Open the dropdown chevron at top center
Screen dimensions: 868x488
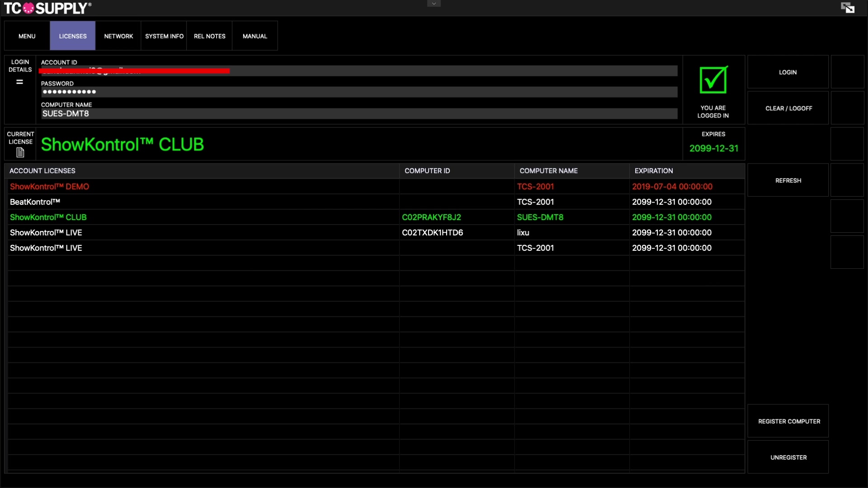tap(434, 4)
